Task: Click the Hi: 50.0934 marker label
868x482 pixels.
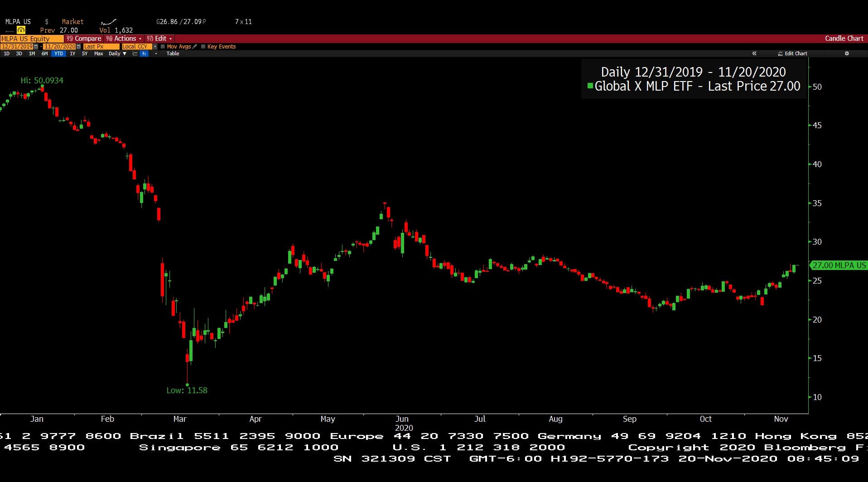Action: [42, 81]
